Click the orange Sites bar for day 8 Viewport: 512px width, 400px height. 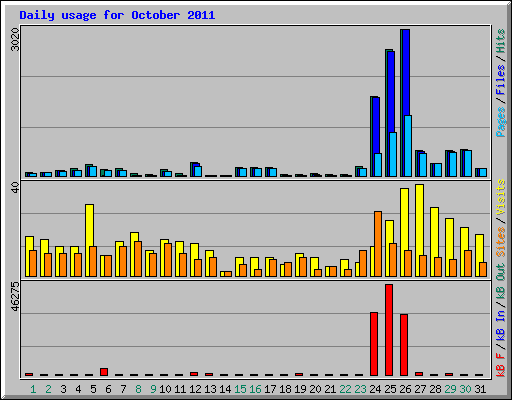pos(138,259)
